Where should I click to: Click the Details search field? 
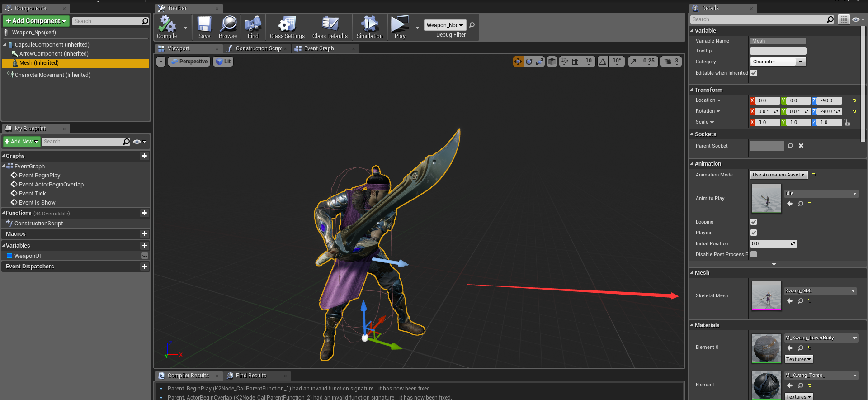[762, 19]
